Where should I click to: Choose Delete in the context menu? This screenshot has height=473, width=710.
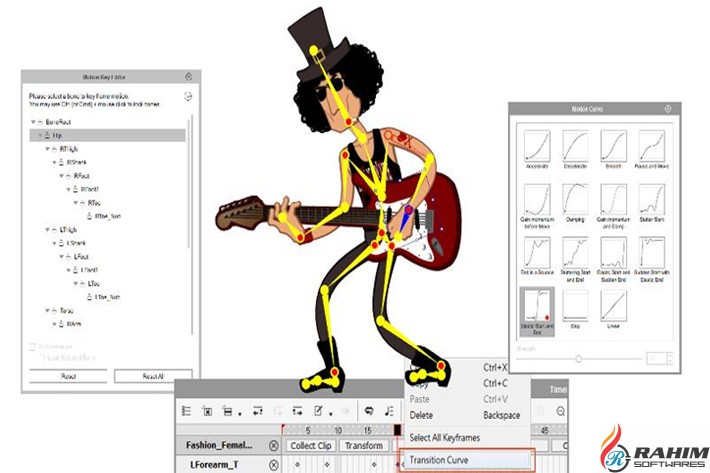(421, 416)
